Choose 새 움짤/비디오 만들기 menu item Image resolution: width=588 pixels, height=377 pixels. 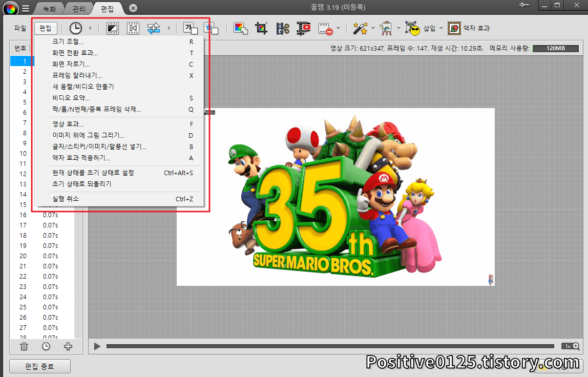[119, 87]
